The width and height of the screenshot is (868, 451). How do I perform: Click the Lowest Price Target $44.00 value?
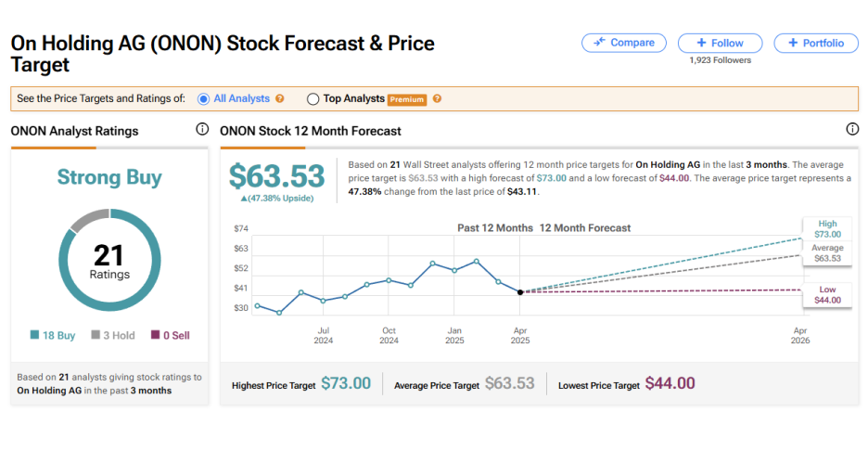tap(670, 383)
